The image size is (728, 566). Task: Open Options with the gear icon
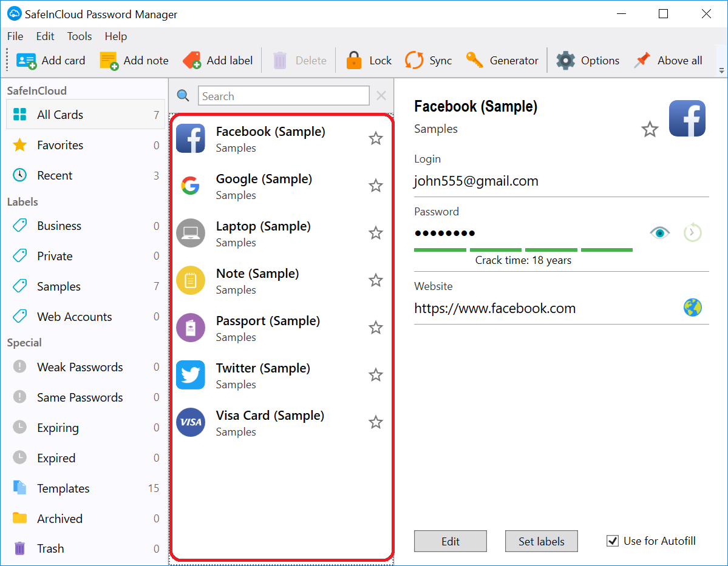(565, 60)
